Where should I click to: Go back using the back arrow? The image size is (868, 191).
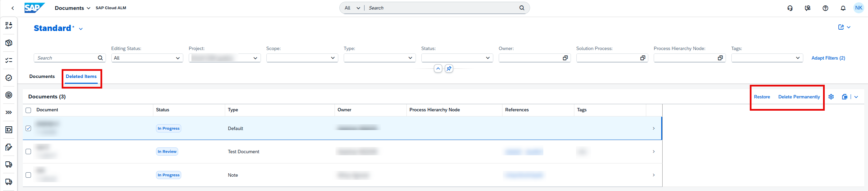click(x=13, y=8)
